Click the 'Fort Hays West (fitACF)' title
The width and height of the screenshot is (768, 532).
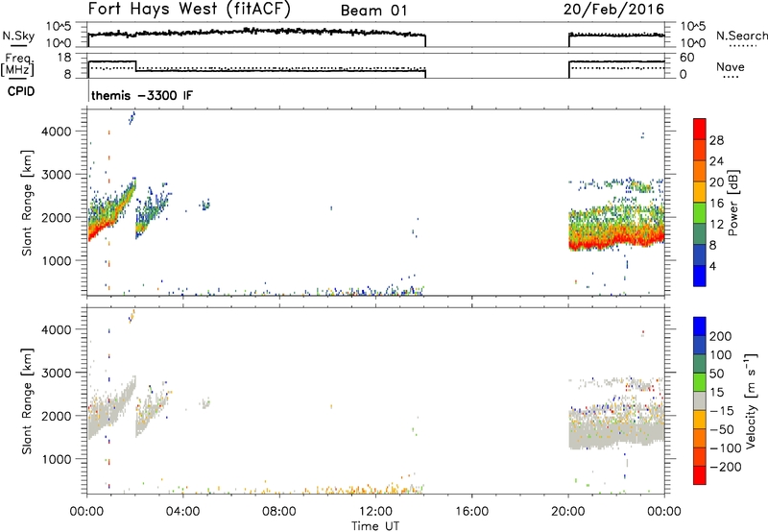point(189,10)
